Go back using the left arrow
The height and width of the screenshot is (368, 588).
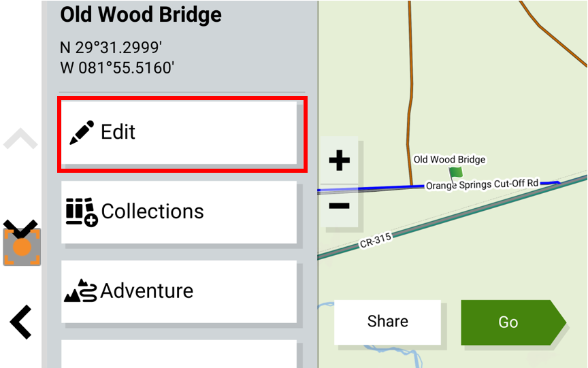20,322
